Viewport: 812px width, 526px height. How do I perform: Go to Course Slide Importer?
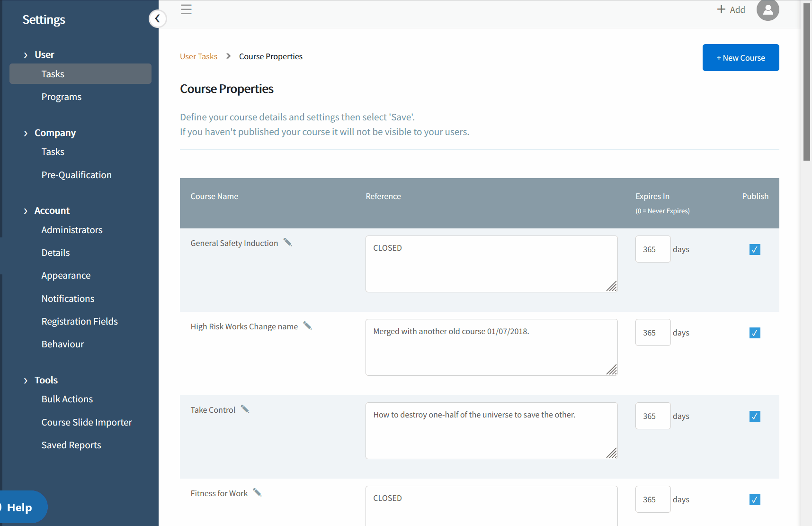pos(87,422)
